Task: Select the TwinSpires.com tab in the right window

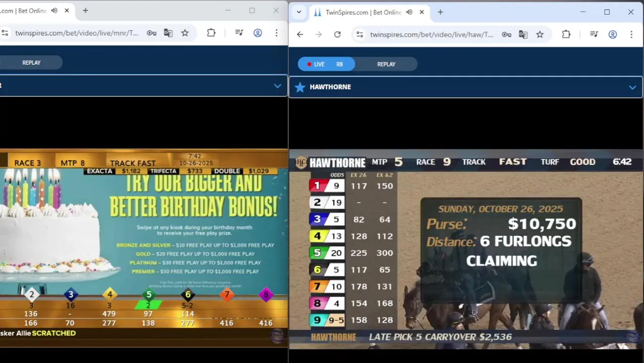Action: [363, 12]
